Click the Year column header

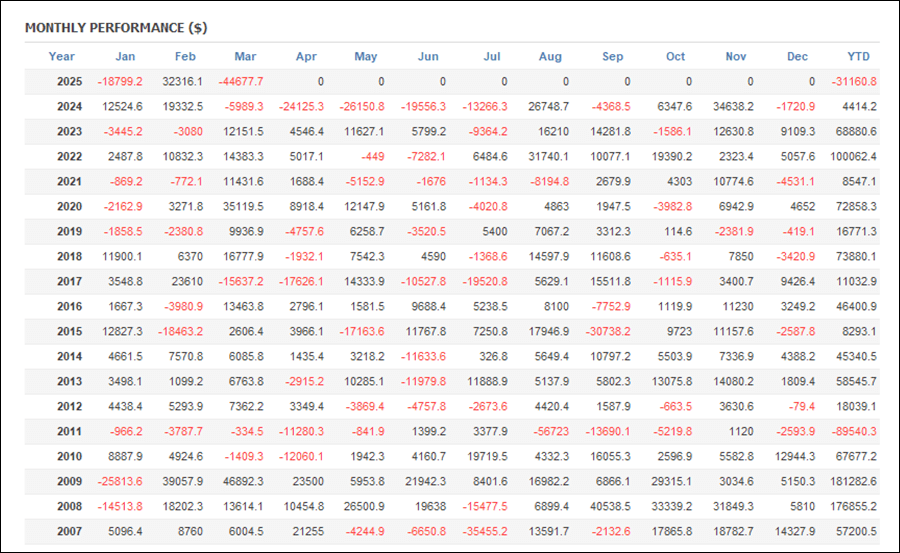coord(61,56)
